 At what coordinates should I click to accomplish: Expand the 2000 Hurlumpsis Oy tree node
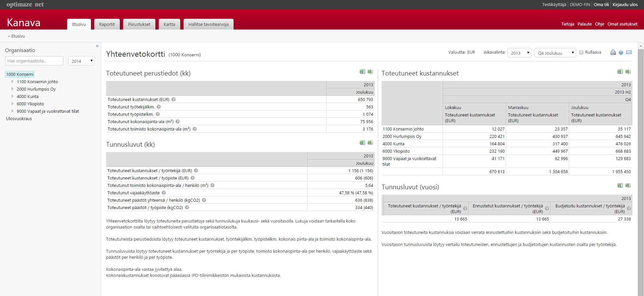point(13,89)
